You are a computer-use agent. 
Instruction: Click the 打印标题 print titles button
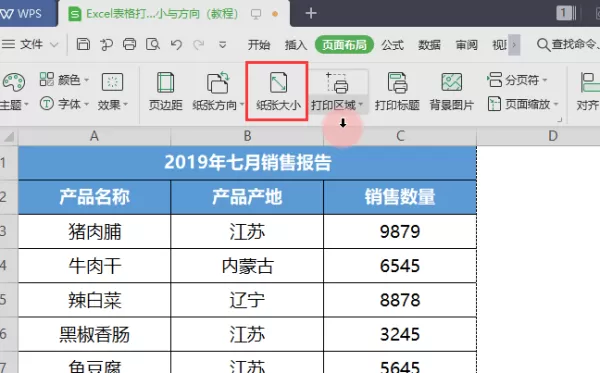[x=397, y=92]
